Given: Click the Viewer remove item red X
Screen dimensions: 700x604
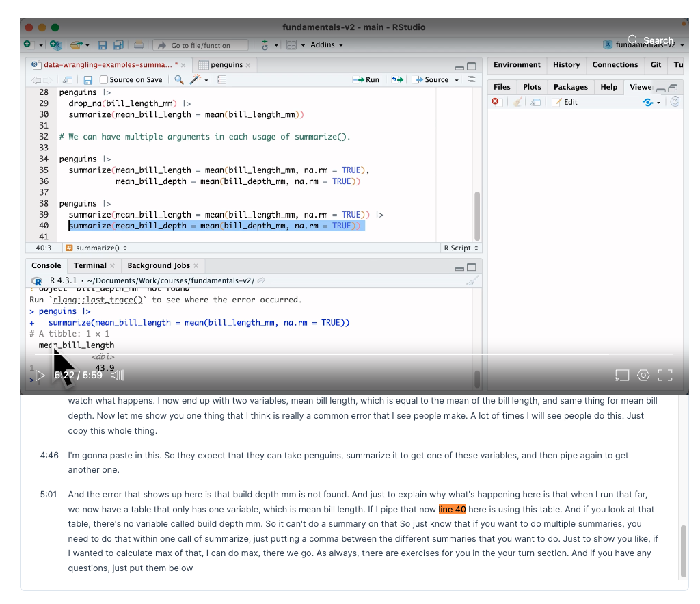Looking at the screenshot, I should coord(495,101).
